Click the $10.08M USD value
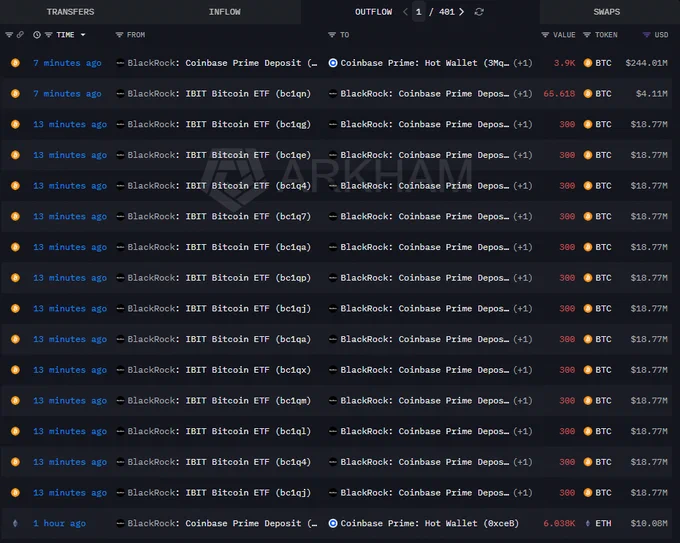Image resolution: width=680 pixels, height=543 pixels. click(649, 523)
